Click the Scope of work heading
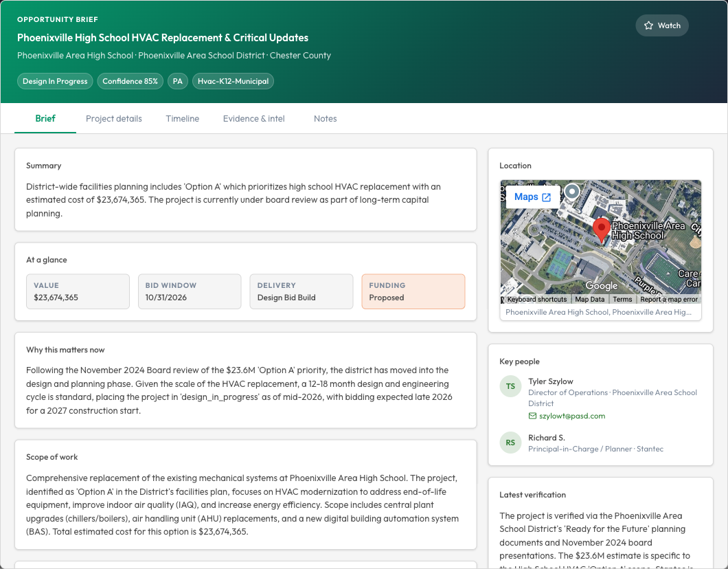The width and height of the screenshot is (728, 569). click(x=52, y=457)
